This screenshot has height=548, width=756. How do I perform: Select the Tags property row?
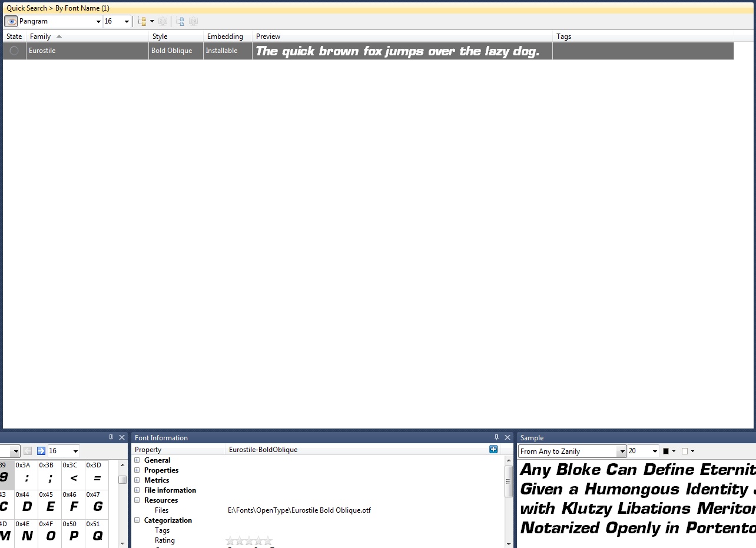(x=318, y=530)
